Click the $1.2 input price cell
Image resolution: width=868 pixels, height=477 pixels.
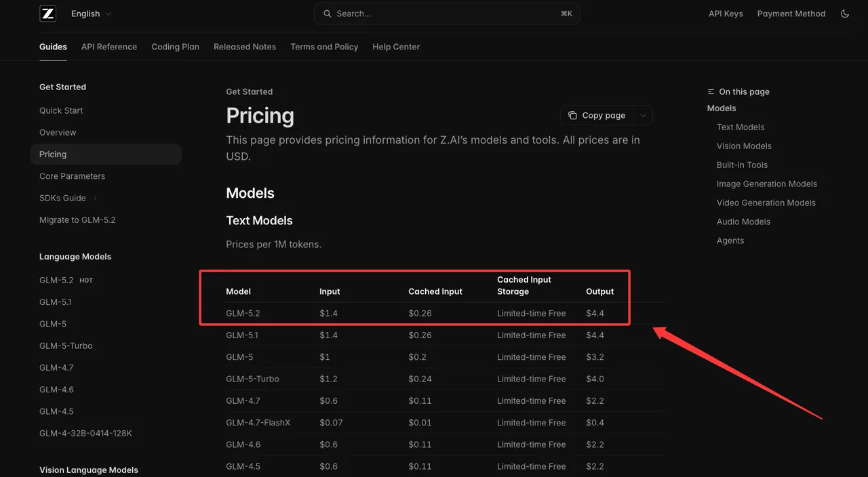click(x=328, y=379)
